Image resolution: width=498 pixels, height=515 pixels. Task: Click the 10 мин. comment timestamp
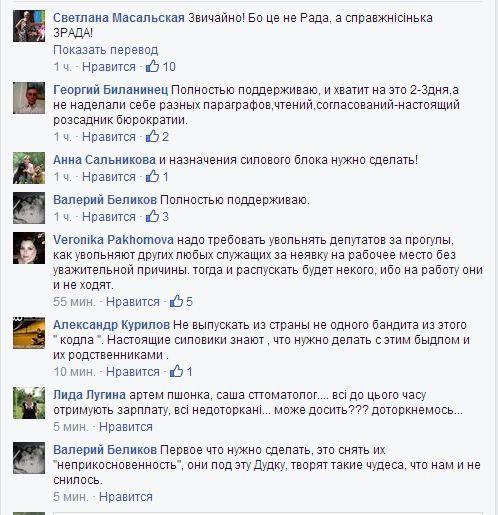(x=74, y=372)
